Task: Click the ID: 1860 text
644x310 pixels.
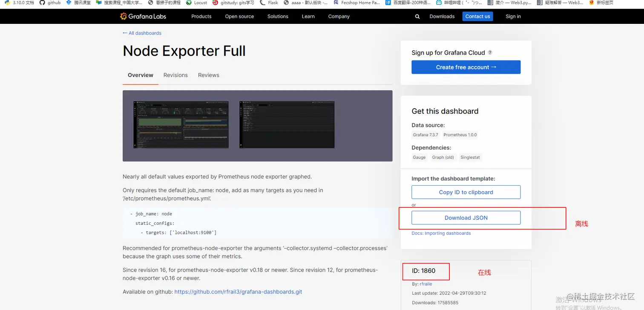Action: pyautogui.click(x=423, y=271)
